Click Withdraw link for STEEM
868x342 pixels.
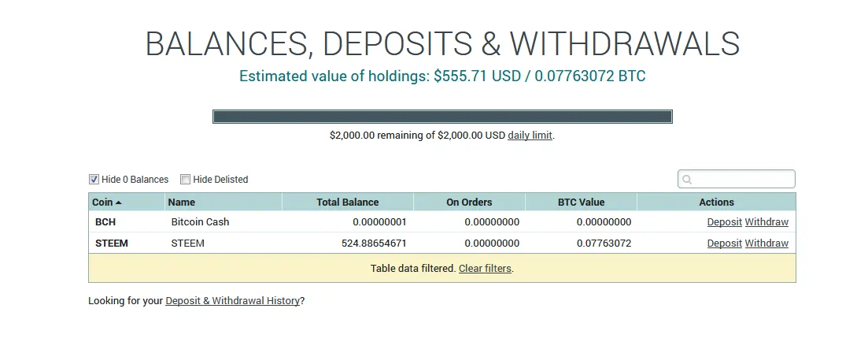(x=766, y=243)
